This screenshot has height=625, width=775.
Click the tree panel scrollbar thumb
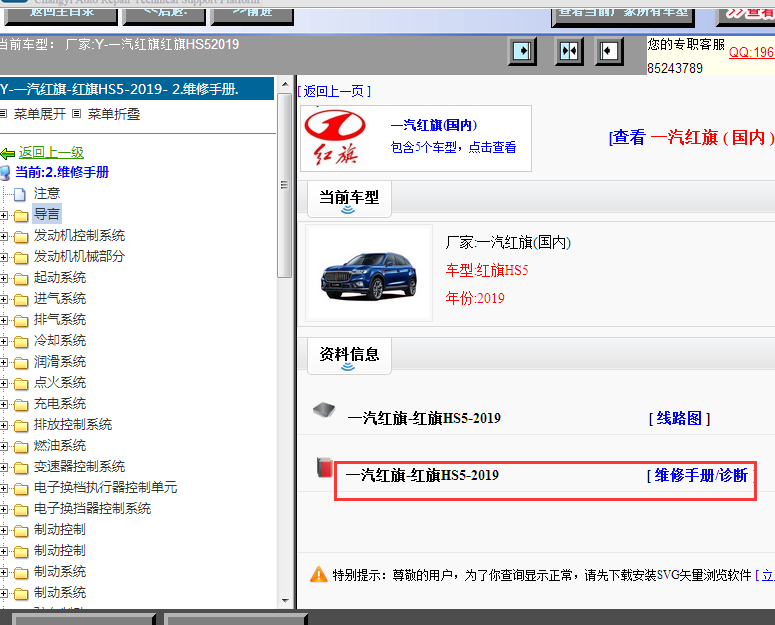(x=284, y=186)
